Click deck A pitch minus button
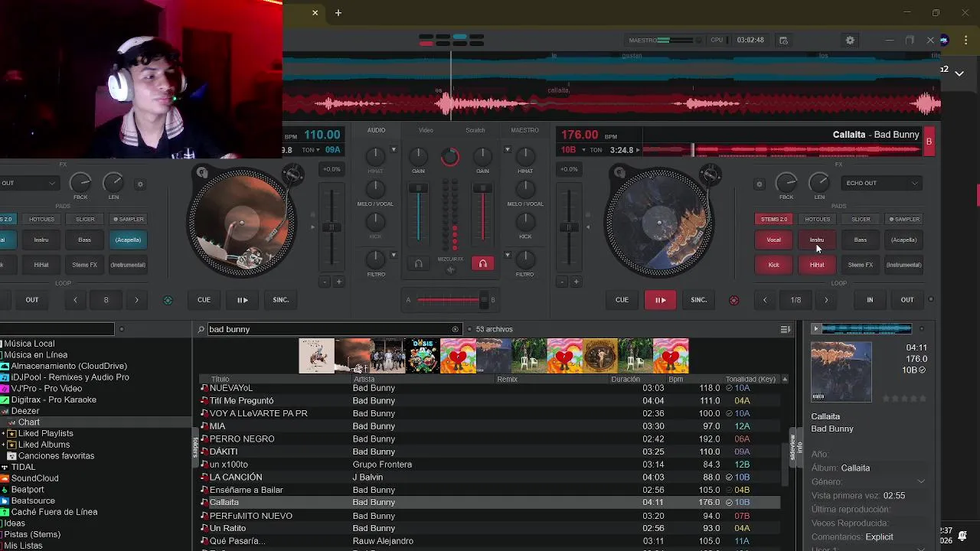This screenshot has height=551, width=980. tap(325, 282)
